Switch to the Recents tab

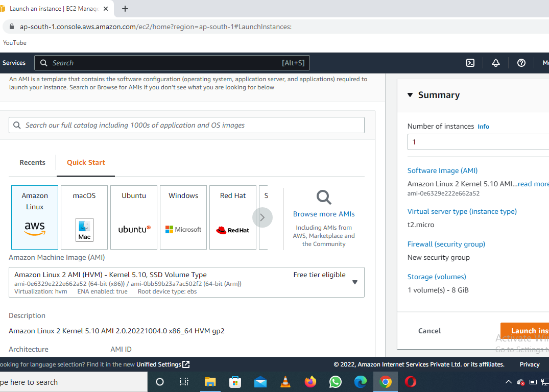32,162
